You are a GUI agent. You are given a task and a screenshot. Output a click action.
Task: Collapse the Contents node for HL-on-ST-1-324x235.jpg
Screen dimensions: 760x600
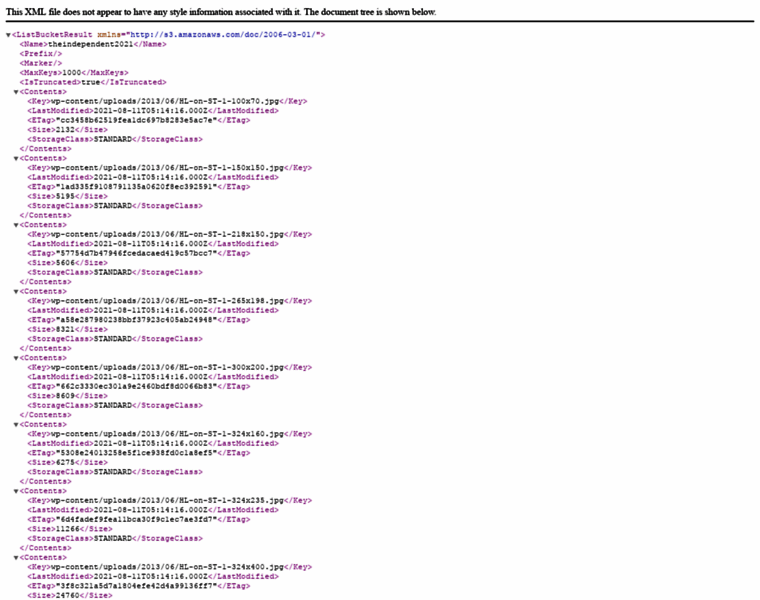(16, 491)
